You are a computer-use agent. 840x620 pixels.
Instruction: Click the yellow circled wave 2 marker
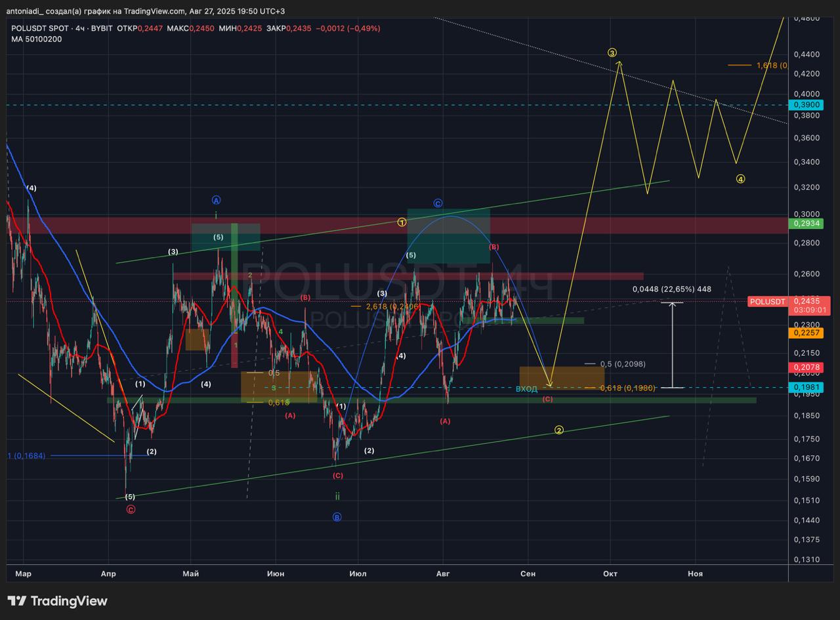tap(559, 430)
